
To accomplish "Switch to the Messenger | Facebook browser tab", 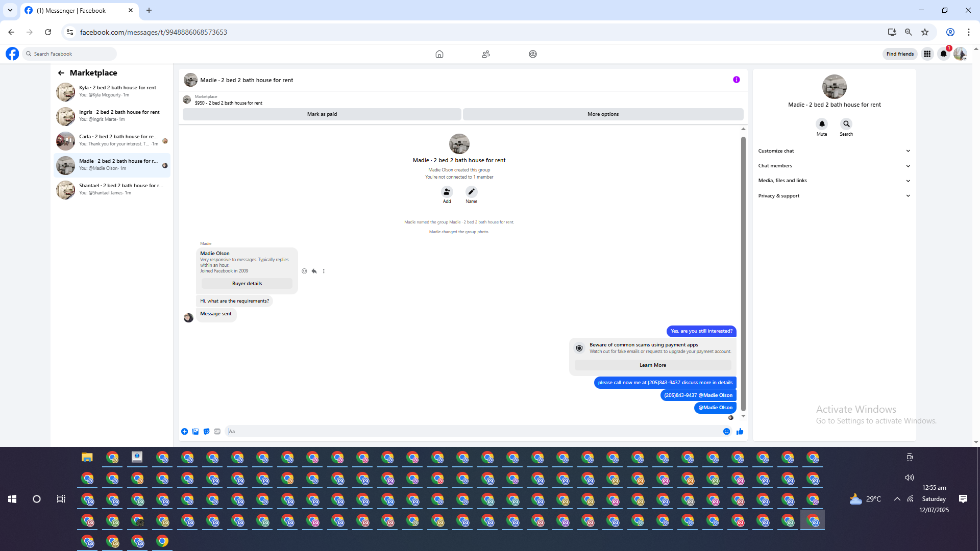I will [79, 11].
